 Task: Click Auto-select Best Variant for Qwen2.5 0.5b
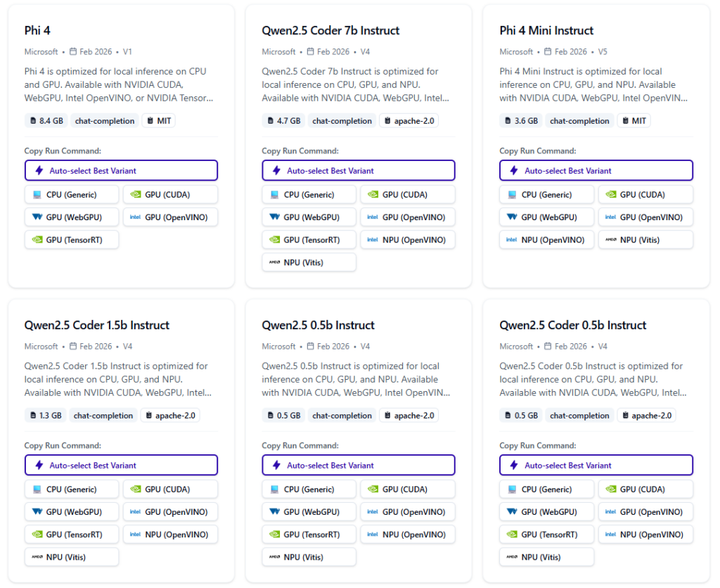point(359,465)
